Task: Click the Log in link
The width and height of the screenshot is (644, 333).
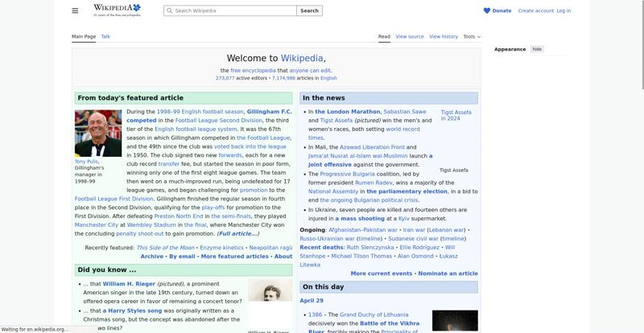Action: [x=563, y=10]
